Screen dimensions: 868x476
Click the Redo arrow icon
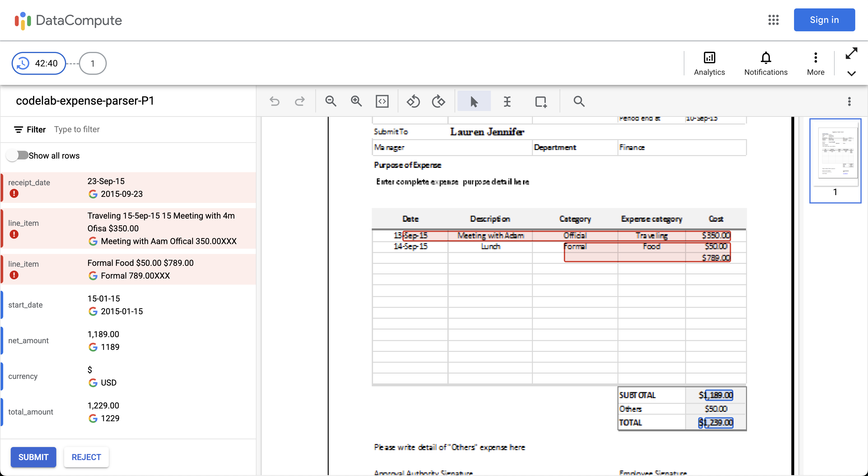pos(300,101)
